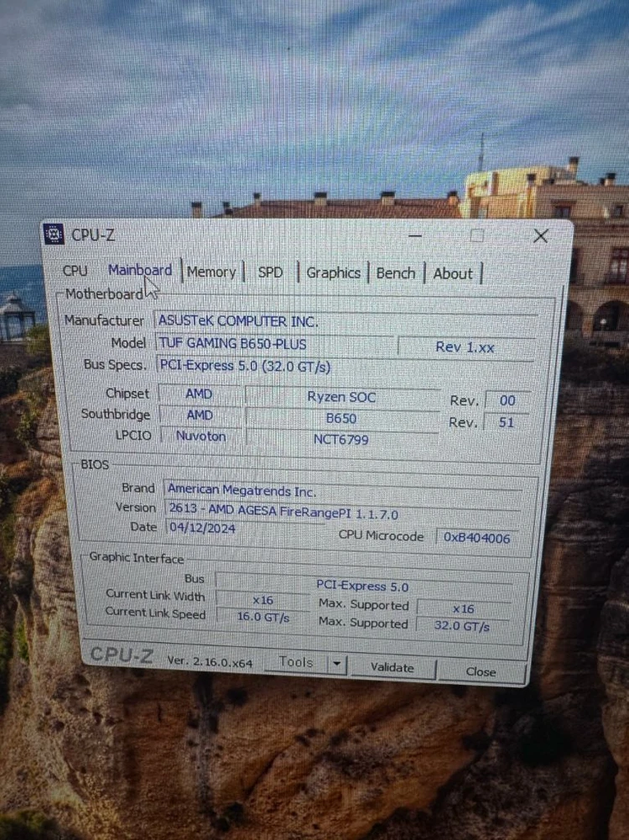Open the Memory tab
Viewport: 629px width, 840px height.
coord(211,272)
